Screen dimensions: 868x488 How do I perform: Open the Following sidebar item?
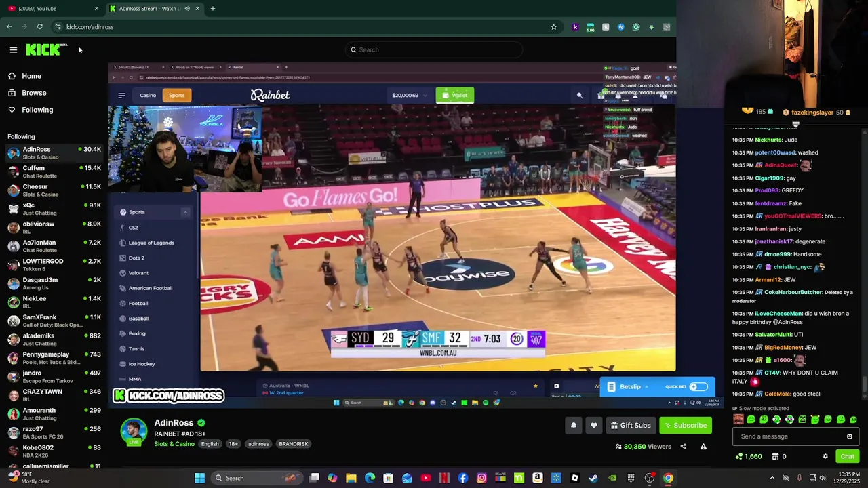click(31, 110)
